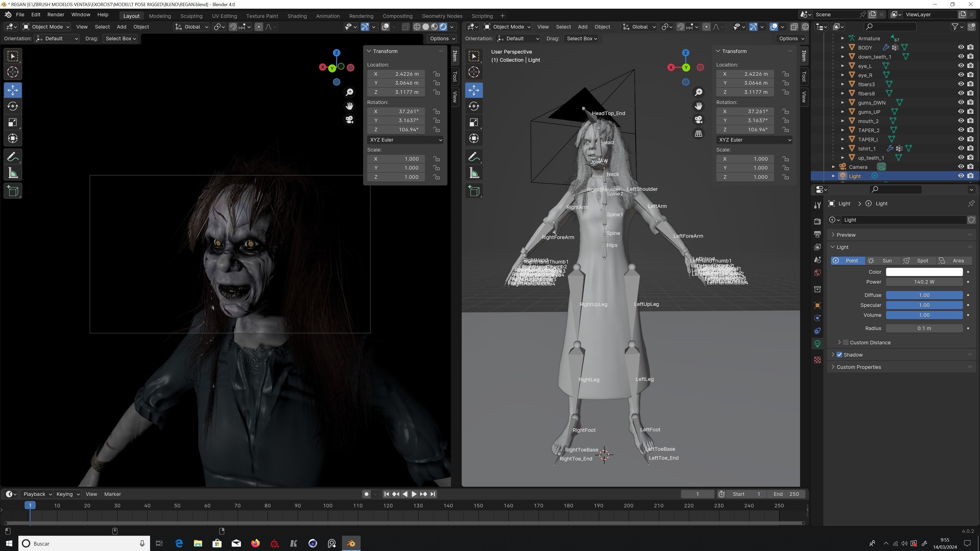Switch to the Animation workspace tab
The height and width of the screenshot is (551, 980).
tap(327, 16)
